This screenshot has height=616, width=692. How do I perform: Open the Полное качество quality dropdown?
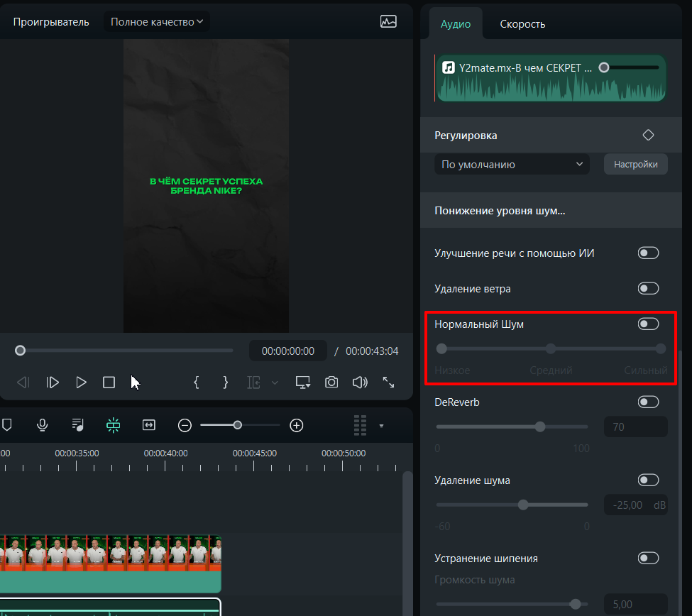157,21
